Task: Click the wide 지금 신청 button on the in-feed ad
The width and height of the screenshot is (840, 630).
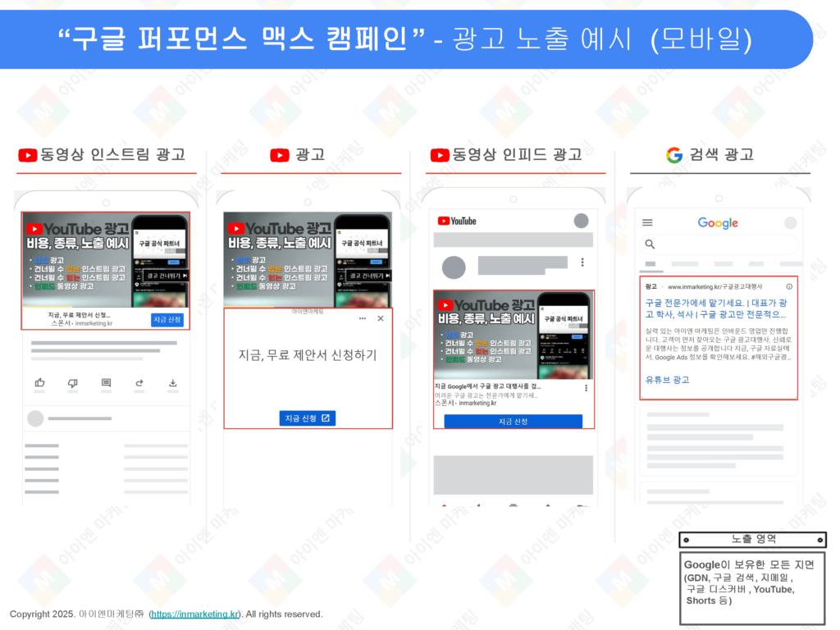Action: [x=514, y=422]
